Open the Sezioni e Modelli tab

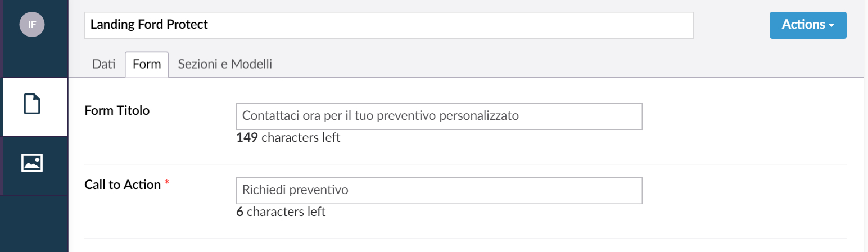[225, 64]
